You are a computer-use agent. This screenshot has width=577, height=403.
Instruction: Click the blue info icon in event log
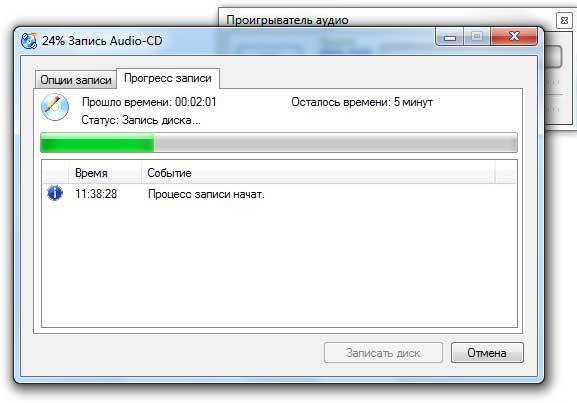[x=55, y=193]
